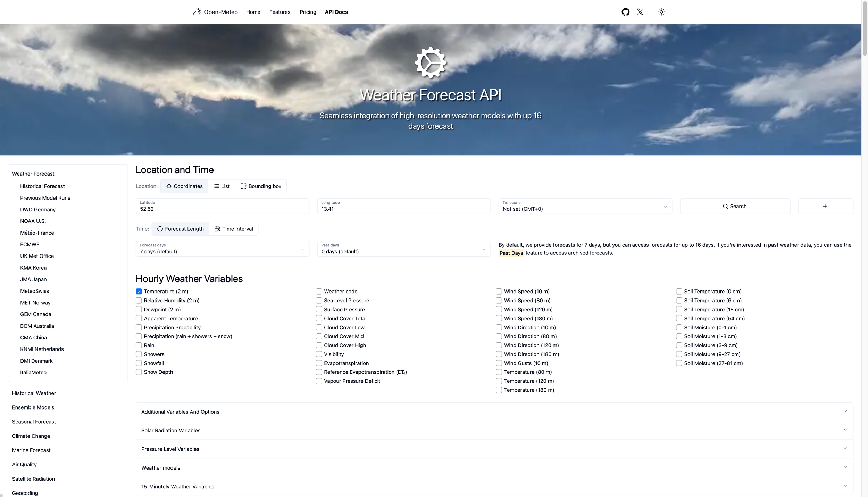Open Pricing in the top menu

308,12
